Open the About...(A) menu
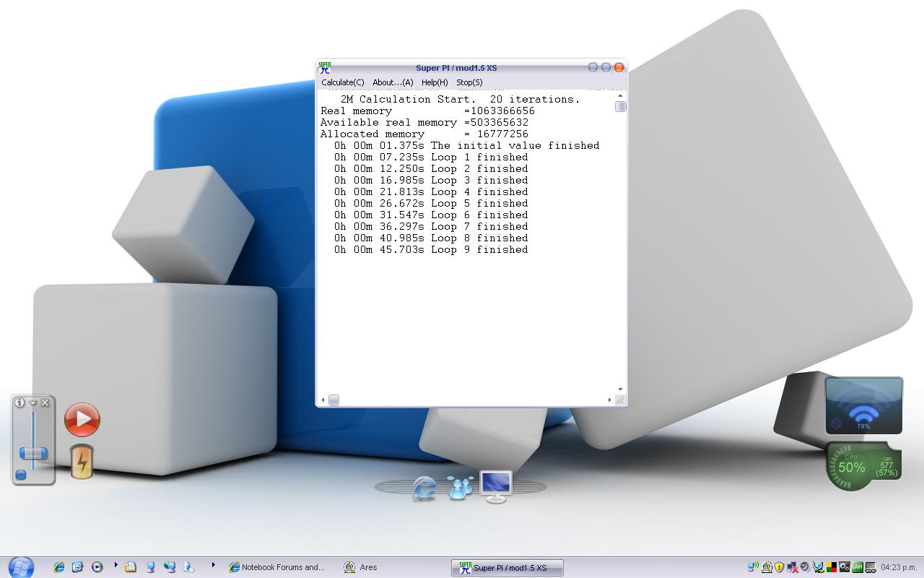 point(393,82)
